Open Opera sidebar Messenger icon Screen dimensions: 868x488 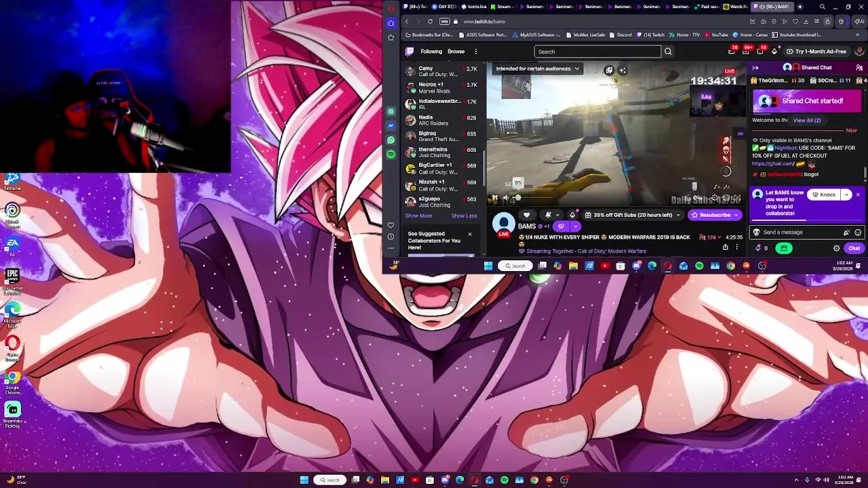coord(391,126)
